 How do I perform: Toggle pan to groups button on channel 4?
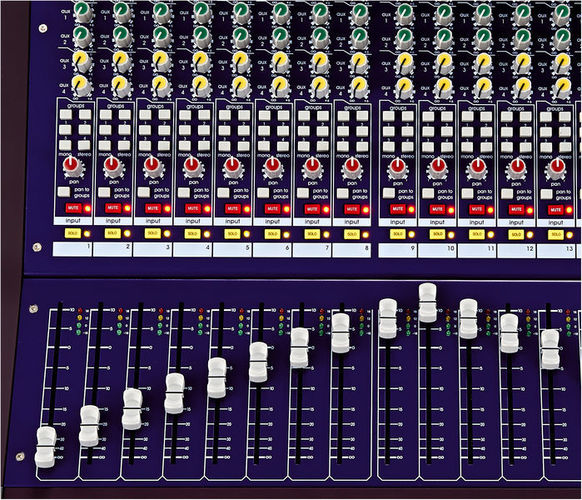184,192
